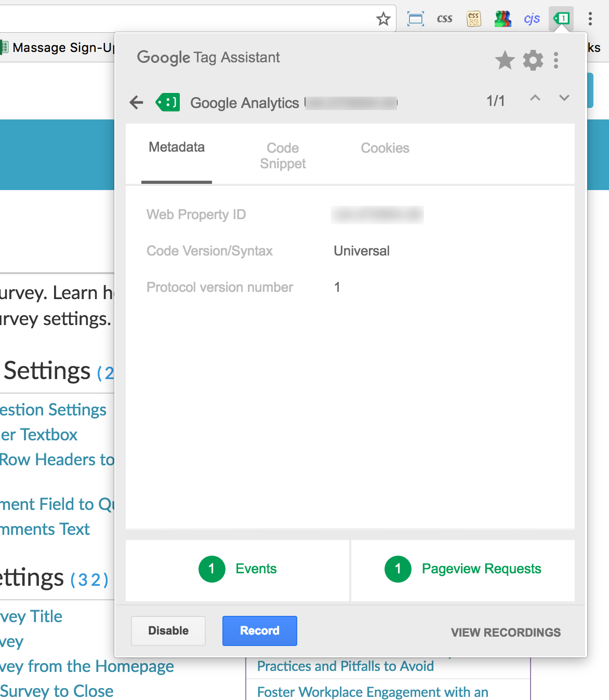The image size is (609, 700).
Task: Open the Chrome three-dot menu
Action: point(590,19)
